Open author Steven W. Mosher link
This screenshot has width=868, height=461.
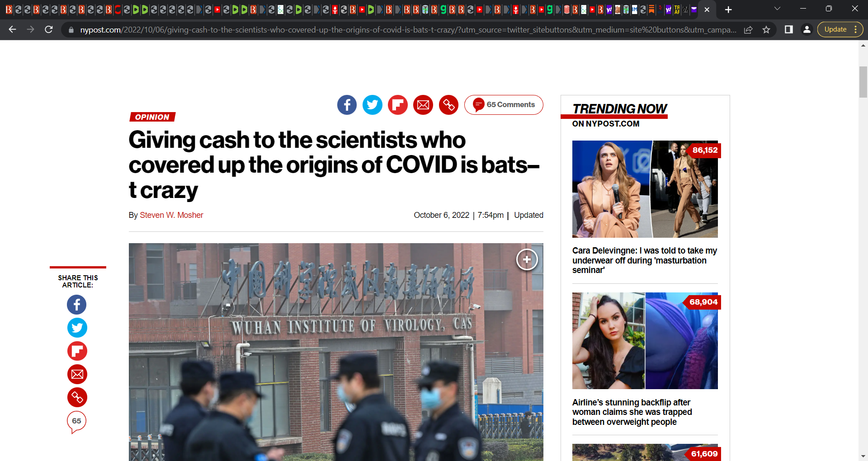tap(171, 215)
